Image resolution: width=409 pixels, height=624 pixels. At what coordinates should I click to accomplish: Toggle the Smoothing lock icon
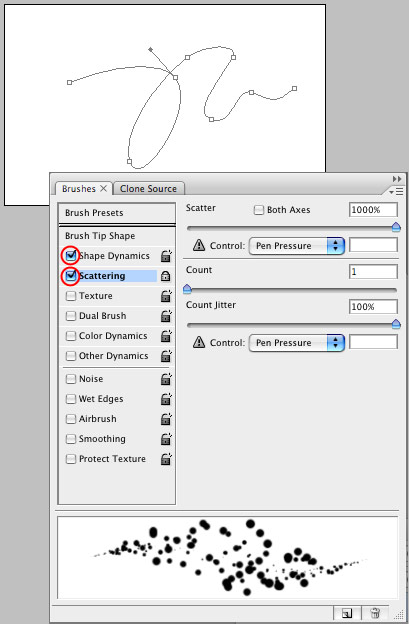[x=166, y=439]
